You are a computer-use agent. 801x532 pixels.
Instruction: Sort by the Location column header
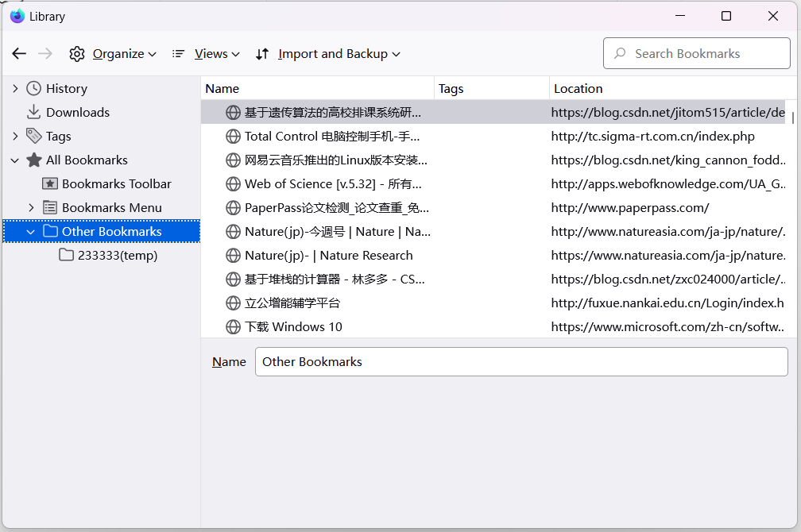point(673,88)
